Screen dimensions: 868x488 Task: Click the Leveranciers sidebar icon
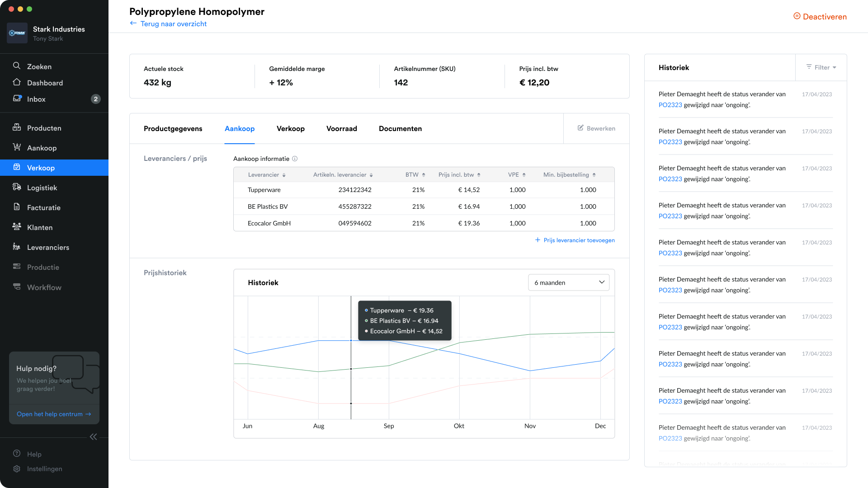[17, 247]
